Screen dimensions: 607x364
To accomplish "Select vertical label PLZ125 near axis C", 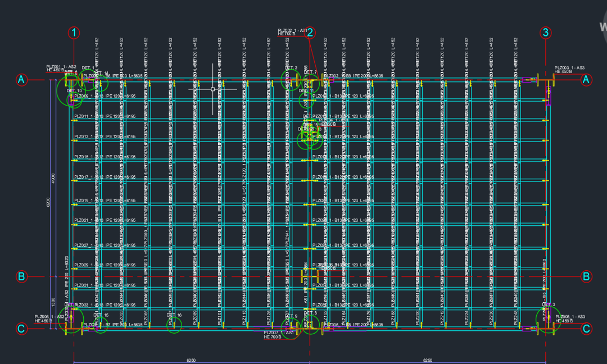I will (x=269, y=317).
